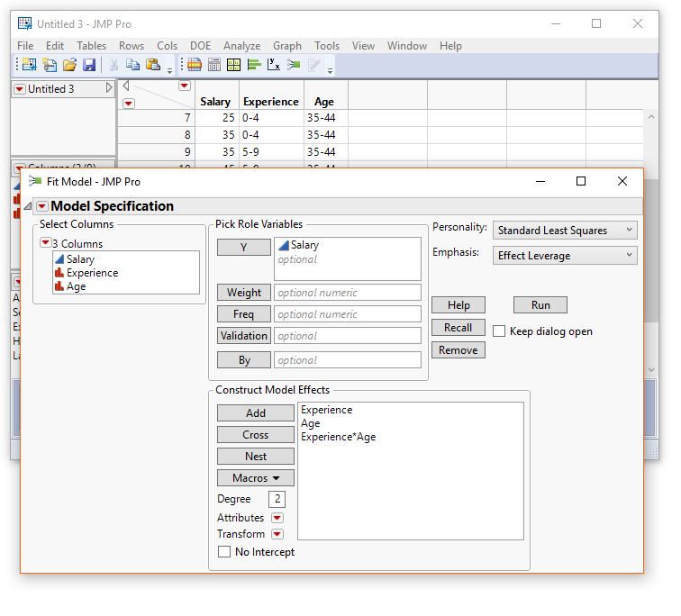
Task: Click the greyed-out pencil toolbar icon
Action: [313, 65]
